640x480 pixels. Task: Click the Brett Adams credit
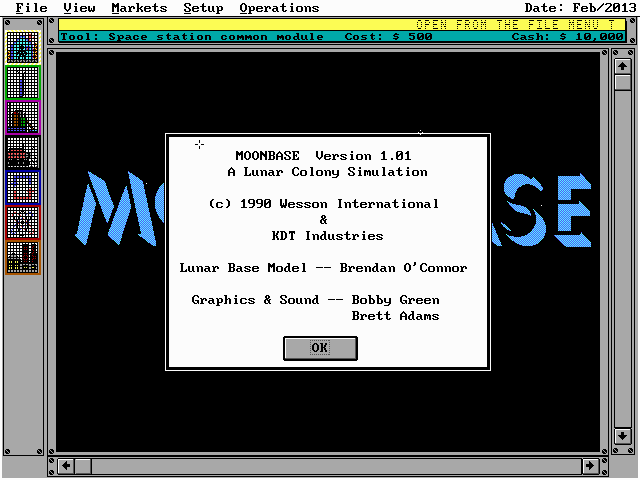pos(396,316)
